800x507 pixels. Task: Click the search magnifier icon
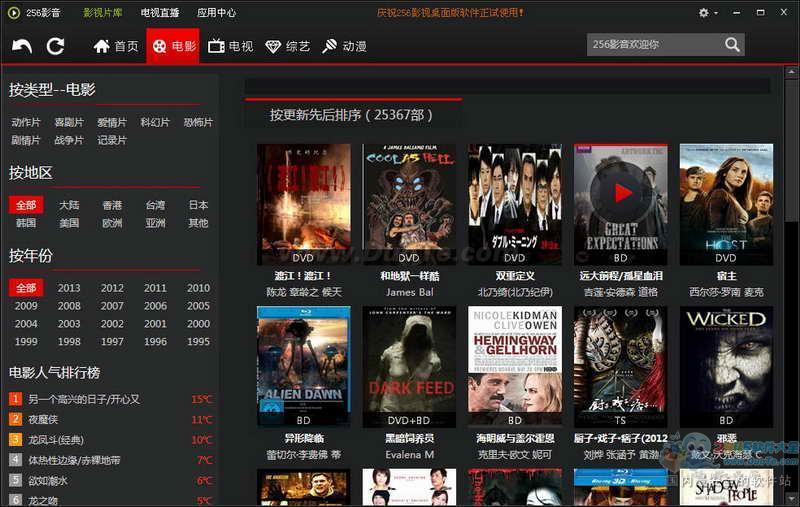coord(733,45)
